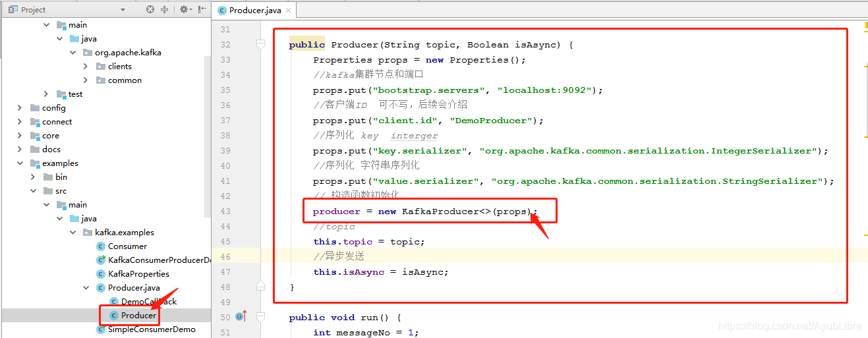Click the Producer inner class icon in tree
Image resolution: width=868 pixels, height=338 pixels.
pyautogui.click(x=114, y=316)
